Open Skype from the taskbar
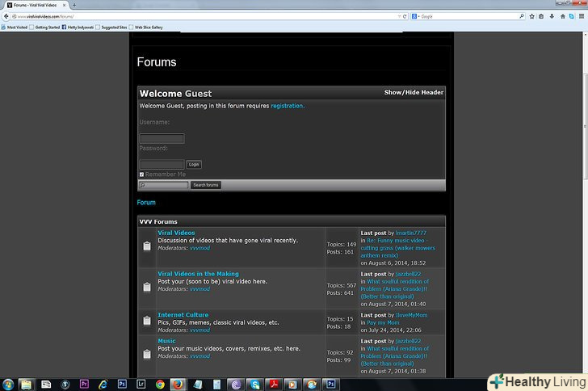588x391 pixels. 255,385
